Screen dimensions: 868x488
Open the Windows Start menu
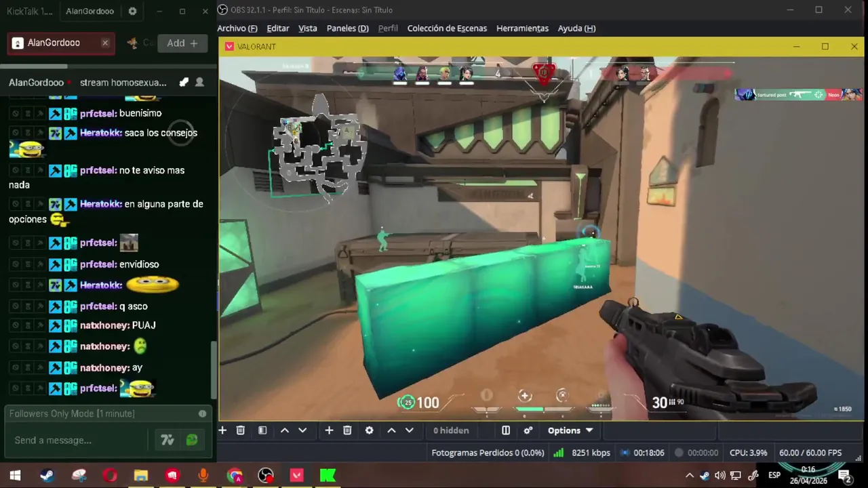pyautogui.click(x=15, y=476)
